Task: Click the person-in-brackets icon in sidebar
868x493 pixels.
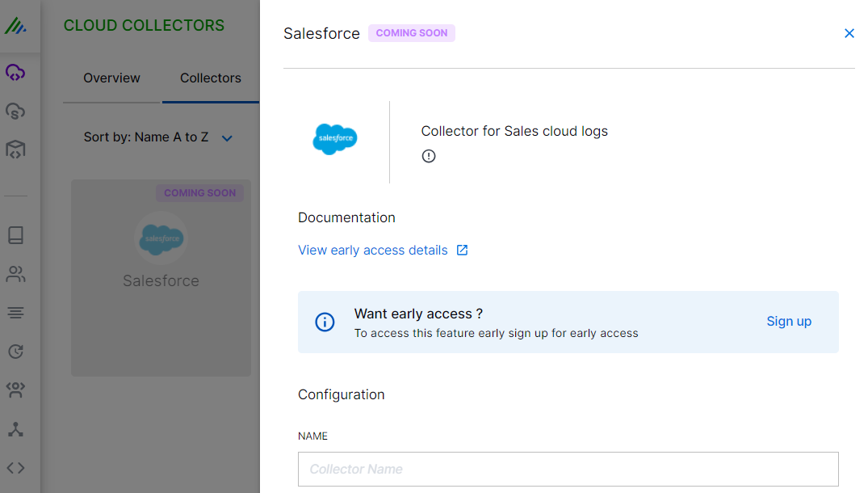Action: 15,390
